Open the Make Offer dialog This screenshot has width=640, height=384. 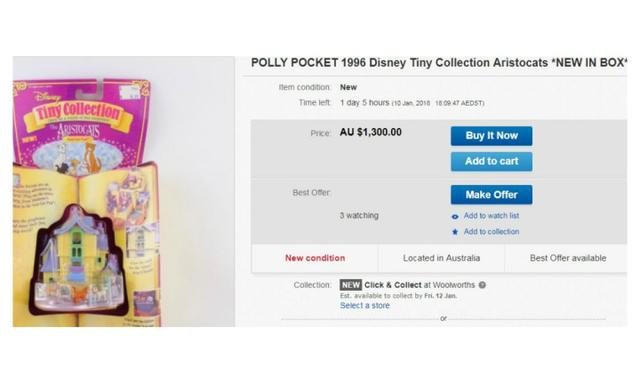(x=491, y=195)
